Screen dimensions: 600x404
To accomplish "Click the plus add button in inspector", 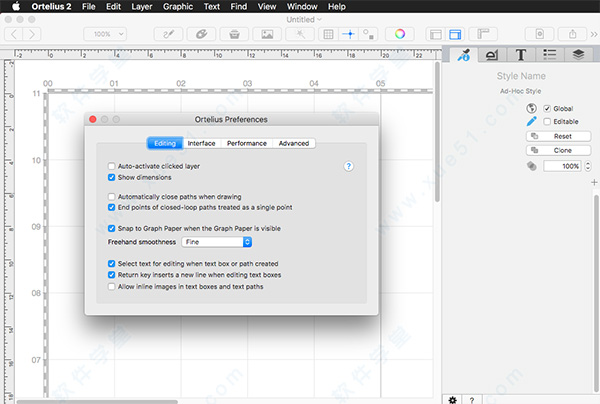I will tap(594, 182).
